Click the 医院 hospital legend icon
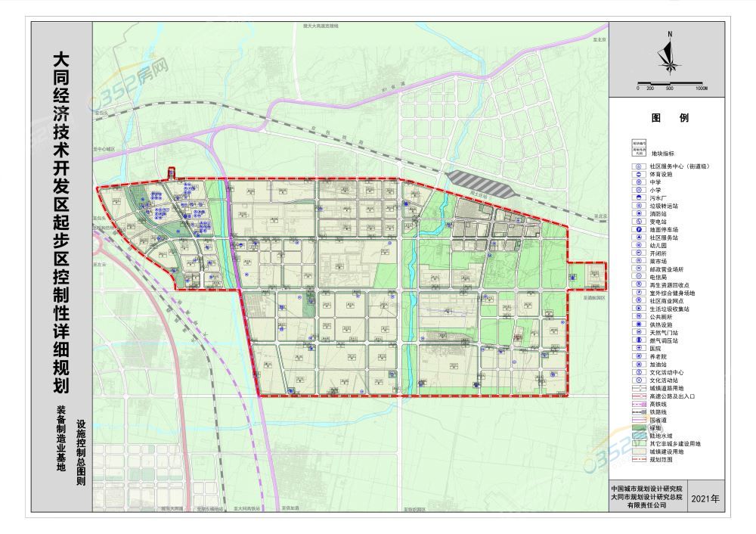Screen dimensions: 756x534 (638, 348)
